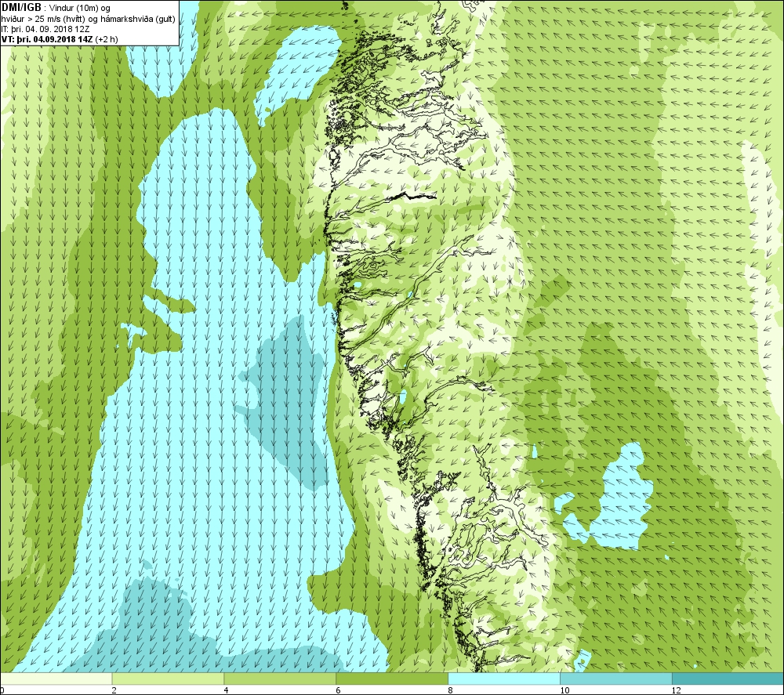Click the scale label '4'
The width and height of the screenshot is (784, 695).
[227, 690]
